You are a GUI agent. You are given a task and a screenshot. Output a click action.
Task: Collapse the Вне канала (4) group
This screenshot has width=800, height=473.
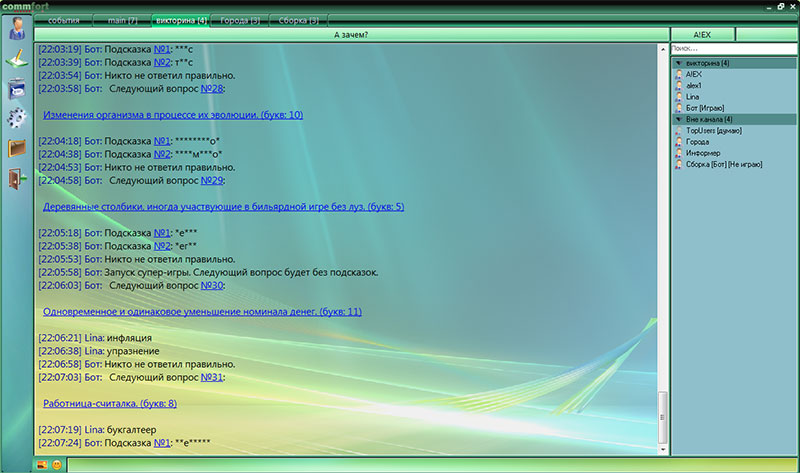680,119
